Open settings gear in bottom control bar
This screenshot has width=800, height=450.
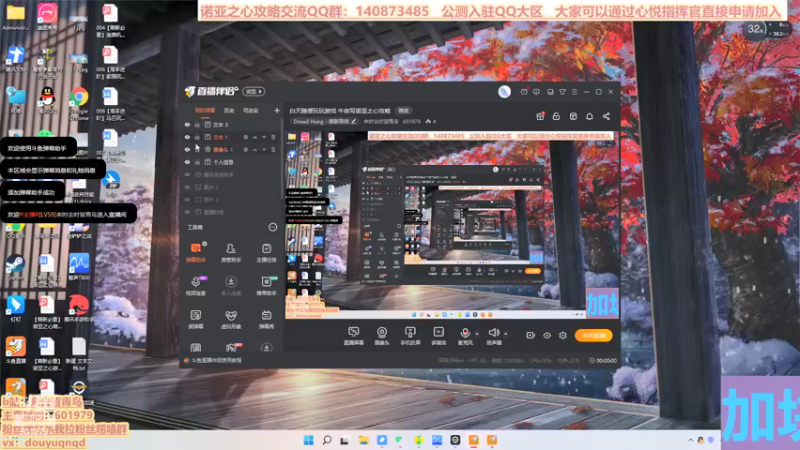[563, 335]
